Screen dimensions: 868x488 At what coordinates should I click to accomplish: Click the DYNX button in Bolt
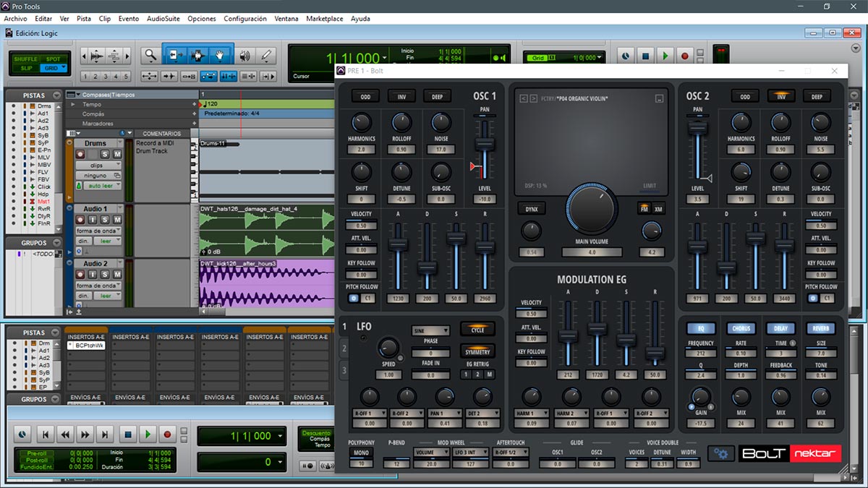tap(531, 209)
